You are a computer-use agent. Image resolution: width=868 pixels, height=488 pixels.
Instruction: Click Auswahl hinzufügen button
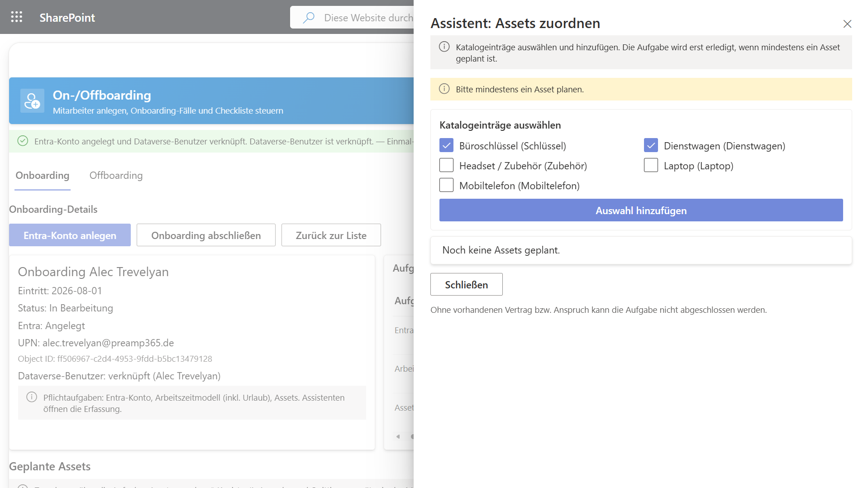click(x=641, y=210)
